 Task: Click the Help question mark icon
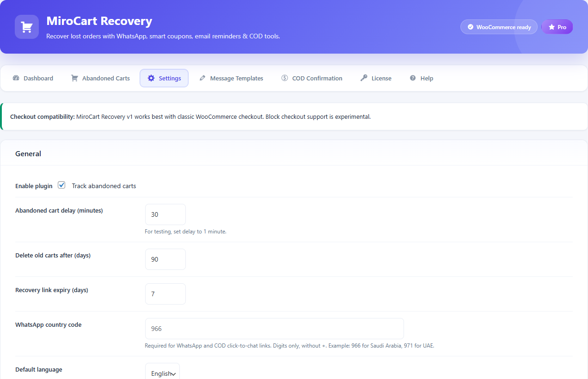tap(413, 78)
